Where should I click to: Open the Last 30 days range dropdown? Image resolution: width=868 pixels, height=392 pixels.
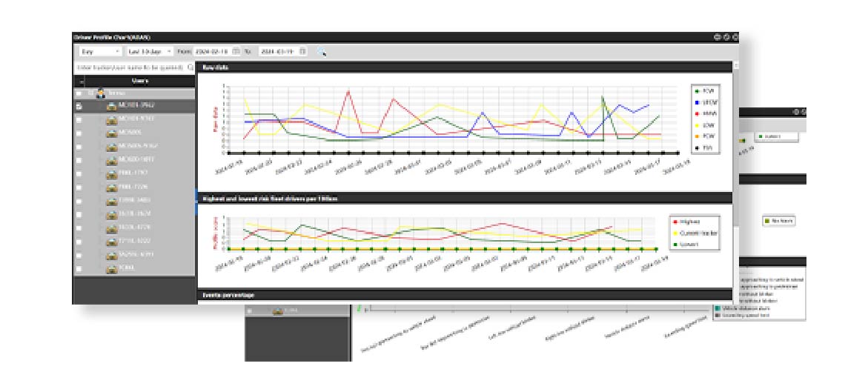(x=149, y=52)
